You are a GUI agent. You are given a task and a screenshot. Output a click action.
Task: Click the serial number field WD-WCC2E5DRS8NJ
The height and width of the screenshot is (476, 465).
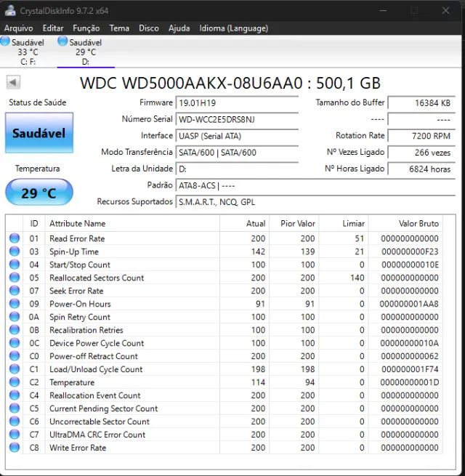pyautogui.click(x=237, y=119)
